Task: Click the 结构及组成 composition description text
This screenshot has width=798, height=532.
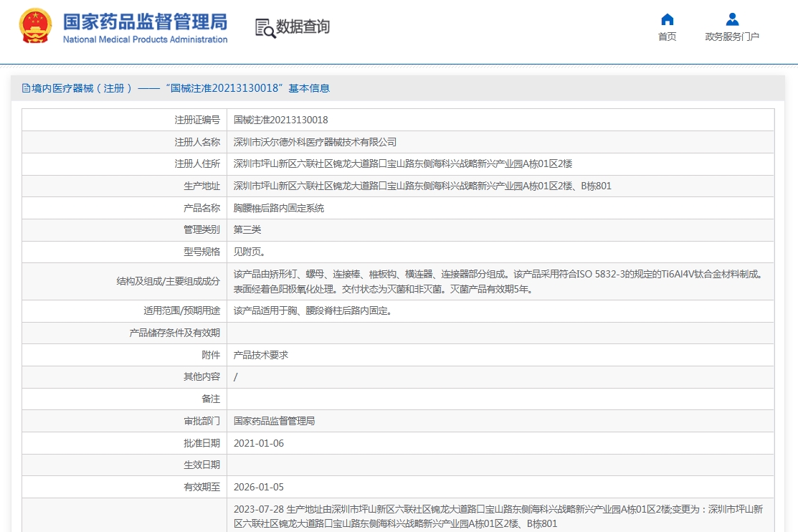Action: [499, 282]
